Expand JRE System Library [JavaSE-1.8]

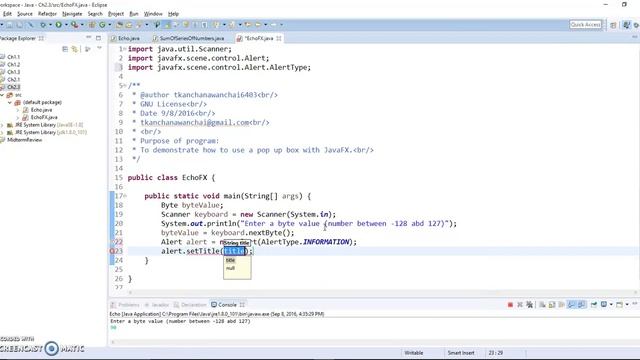tap(2, 125)
